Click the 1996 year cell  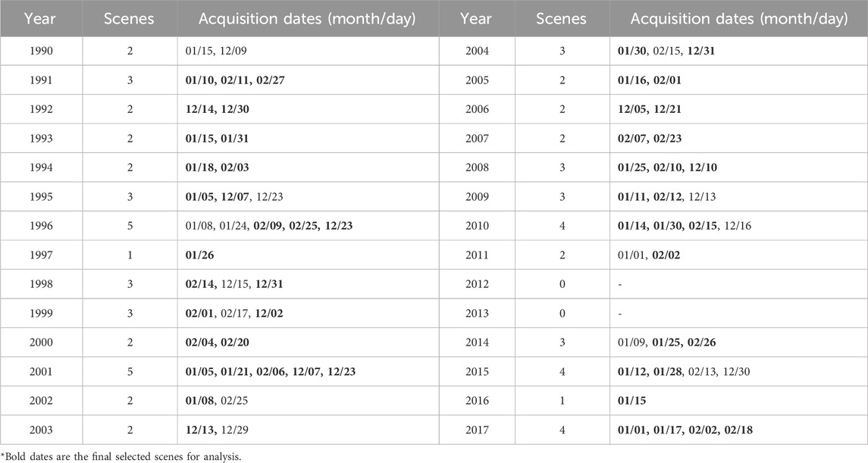click(39, 225)
